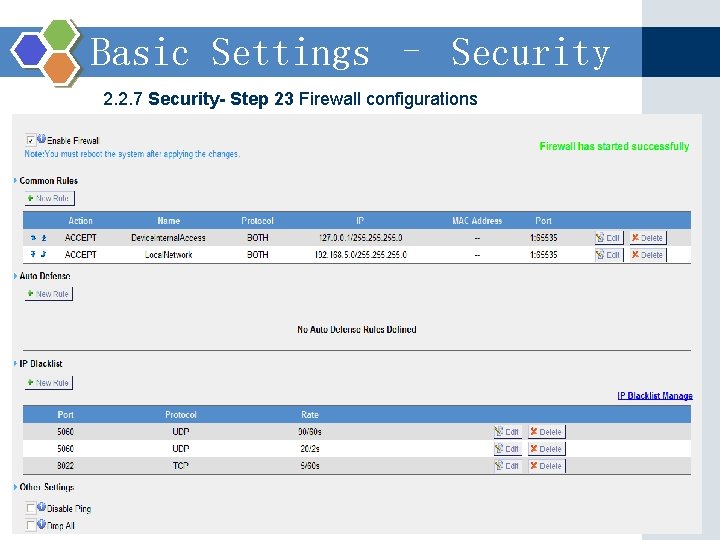
Task: Delete the 5060 UDP 20/2s blacklist rule
Action: coord(546,449)
